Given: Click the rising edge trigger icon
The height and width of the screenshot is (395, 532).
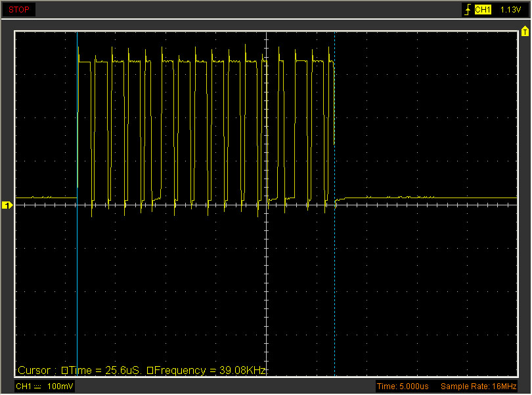Looking at the screenshot, I should pyautogui.click(x=468, y=9).
